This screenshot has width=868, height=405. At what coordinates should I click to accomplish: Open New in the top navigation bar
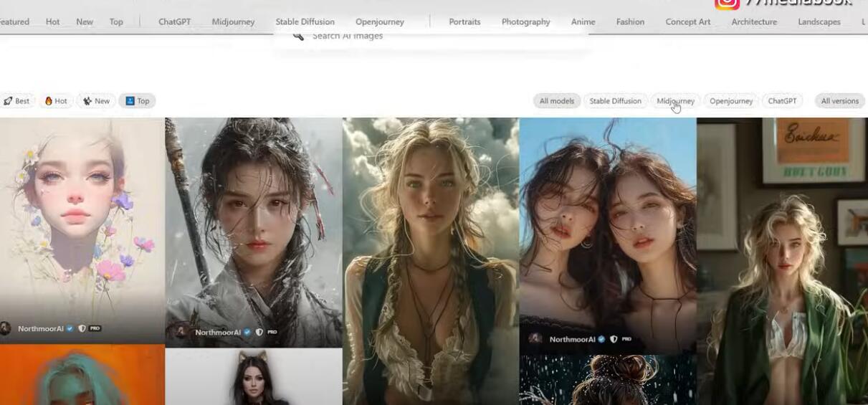click(85, 22)
